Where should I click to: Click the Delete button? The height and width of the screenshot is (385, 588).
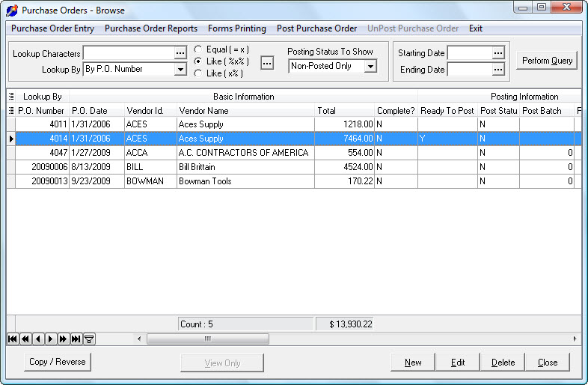[x=503, y=363]
